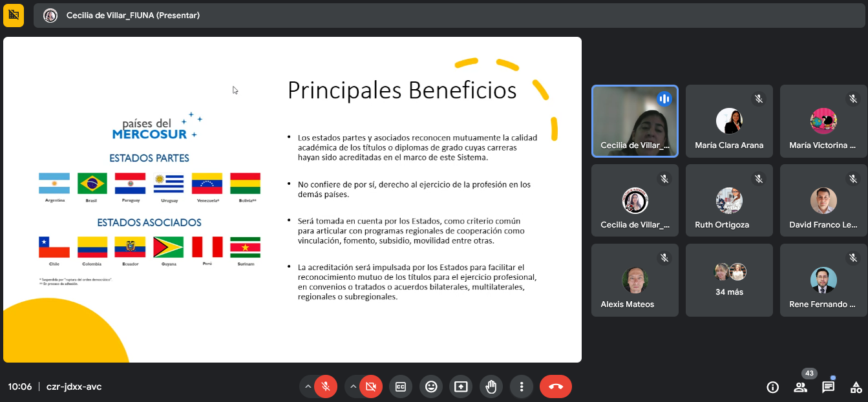868x402 pixels.
Task: Open the 34 más participants tile
Action: [x=729, y=280]
